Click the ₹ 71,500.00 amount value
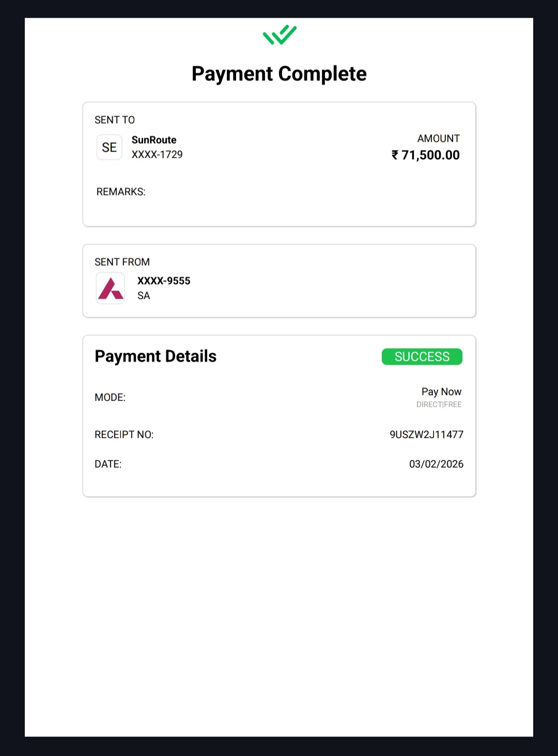Viewport: 558px width, 756px height. point(426,155)
